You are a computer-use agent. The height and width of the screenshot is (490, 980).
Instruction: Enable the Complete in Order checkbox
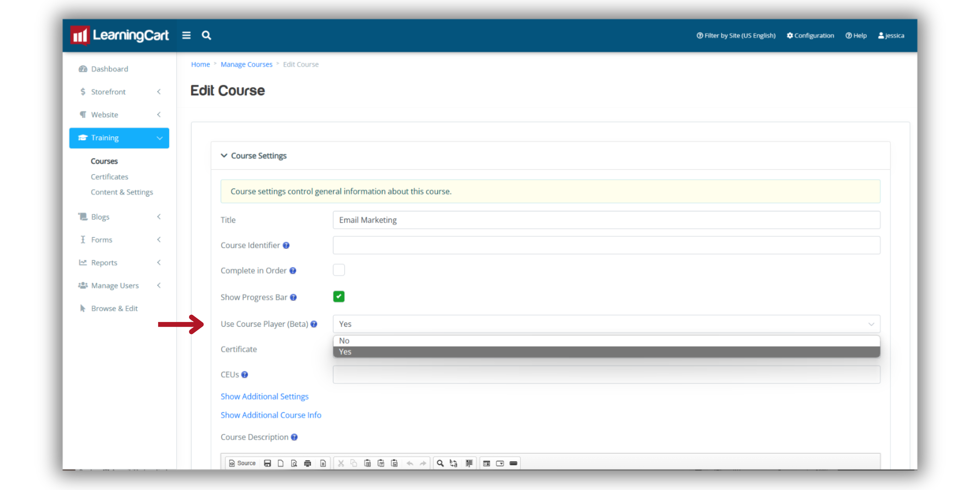click(339, 270)
